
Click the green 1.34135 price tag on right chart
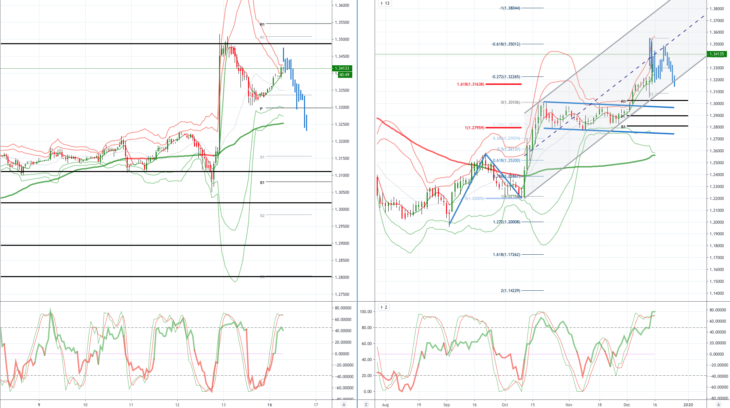coord(717,54)
